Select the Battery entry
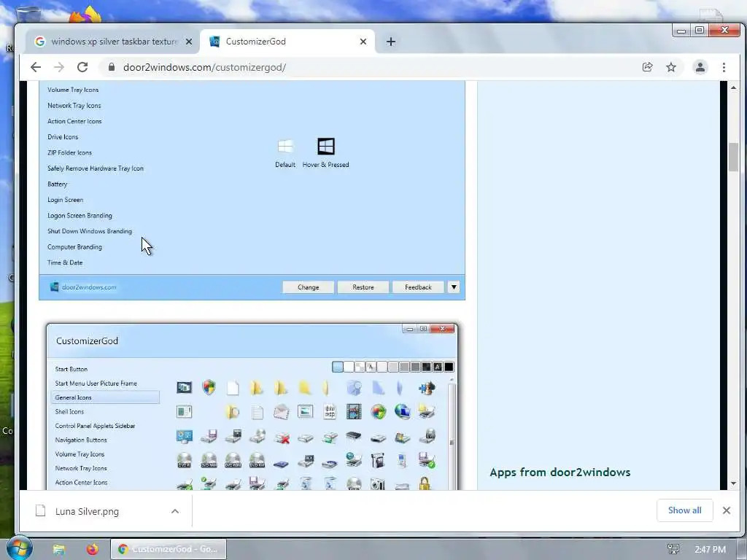The width and height of the screenshot is (747, 560). [x=57, y=184]
